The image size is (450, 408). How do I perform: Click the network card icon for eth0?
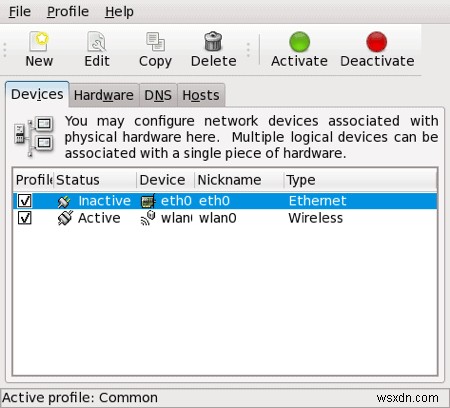(x=148, y=201)
